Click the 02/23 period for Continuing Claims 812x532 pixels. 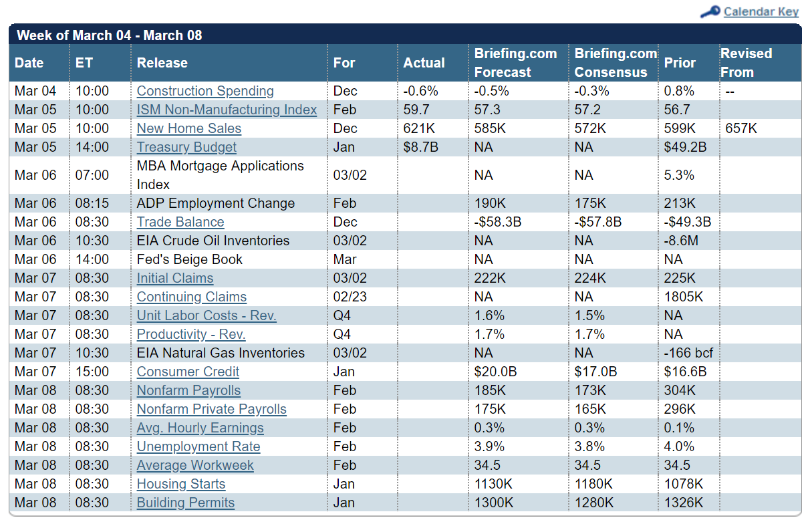tap(350, 297)
